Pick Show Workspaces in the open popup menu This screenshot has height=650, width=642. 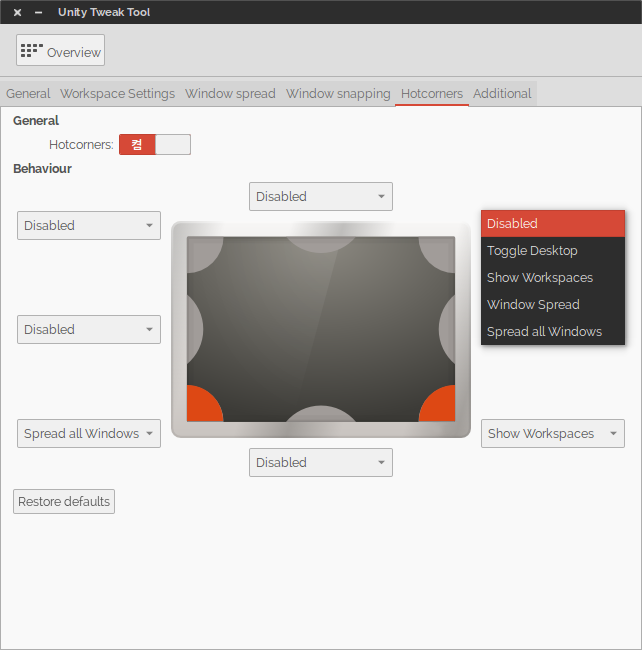pos(553,277)
